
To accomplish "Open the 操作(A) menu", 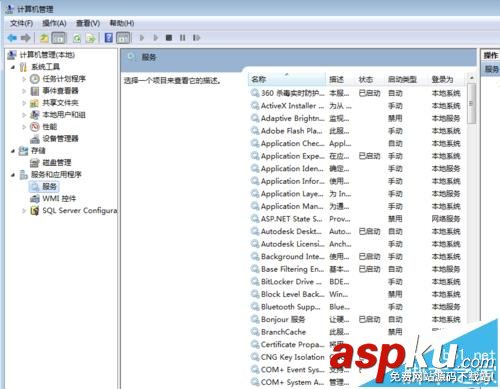I will pos(54,23).
